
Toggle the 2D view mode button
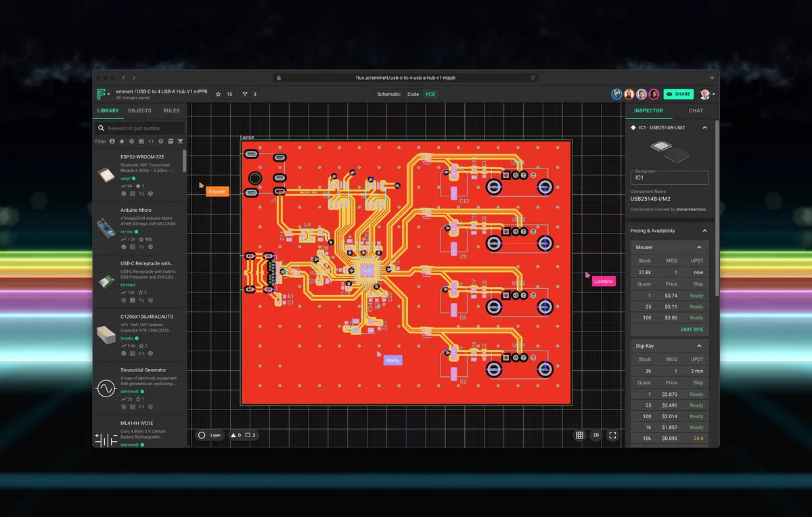pyautogui.click(x=596, y=435)
